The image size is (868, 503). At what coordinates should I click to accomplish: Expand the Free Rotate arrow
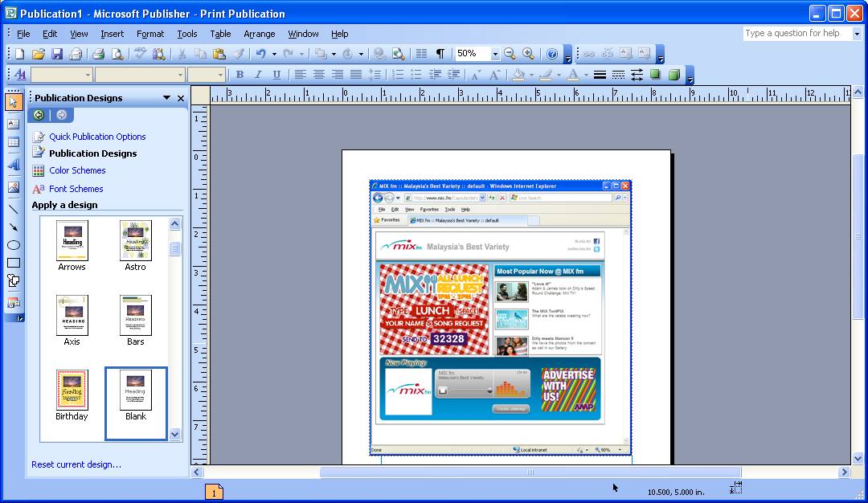pos(361,54)
